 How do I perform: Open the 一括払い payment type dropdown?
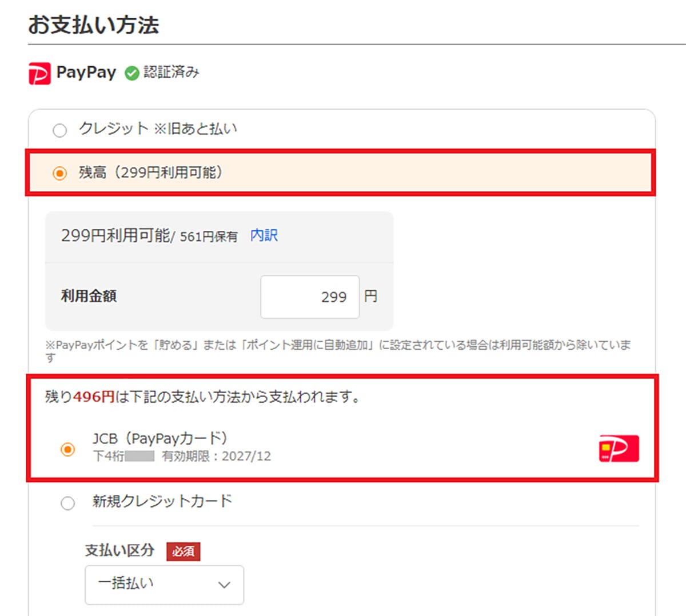pos(165,585)
